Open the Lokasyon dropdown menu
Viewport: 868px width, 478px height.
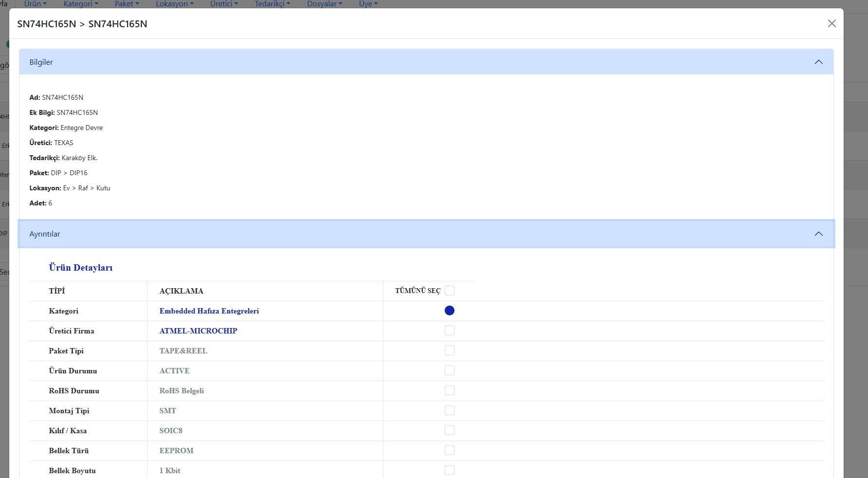[x=174, y=4]
